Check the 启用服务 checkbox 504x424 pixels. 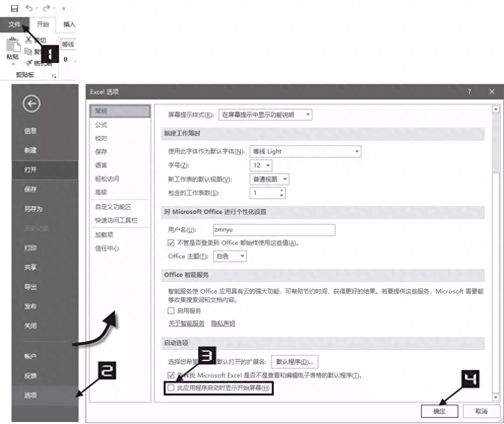(171, 310)
